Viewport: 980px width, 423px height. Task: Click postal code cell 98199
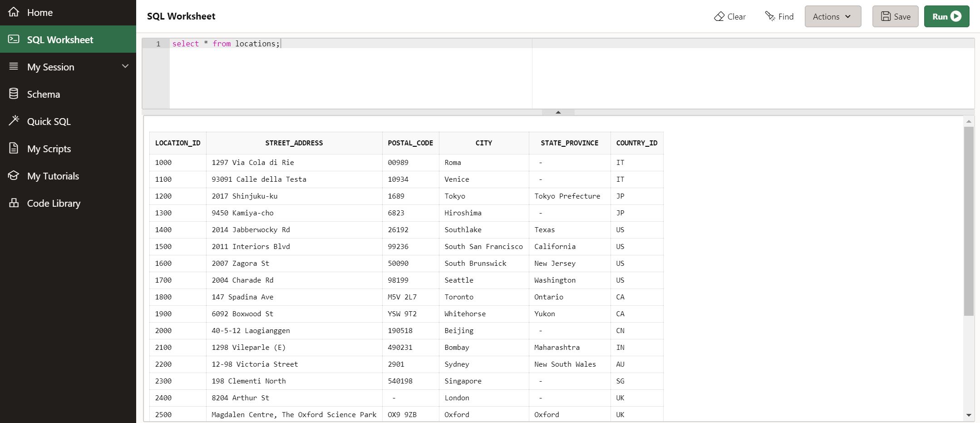pos(410,280)
